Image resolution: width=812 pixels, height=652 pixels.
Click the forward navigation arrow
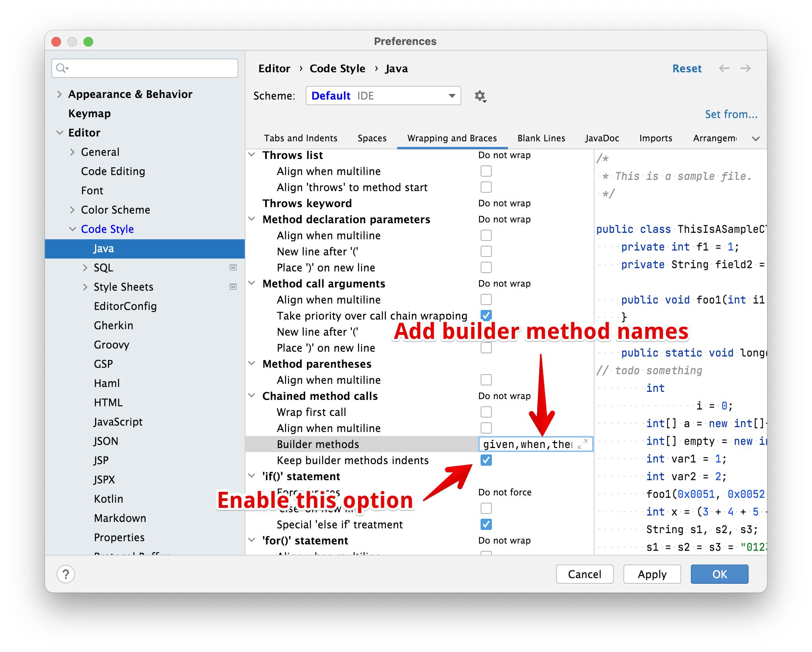coord(745,69)
